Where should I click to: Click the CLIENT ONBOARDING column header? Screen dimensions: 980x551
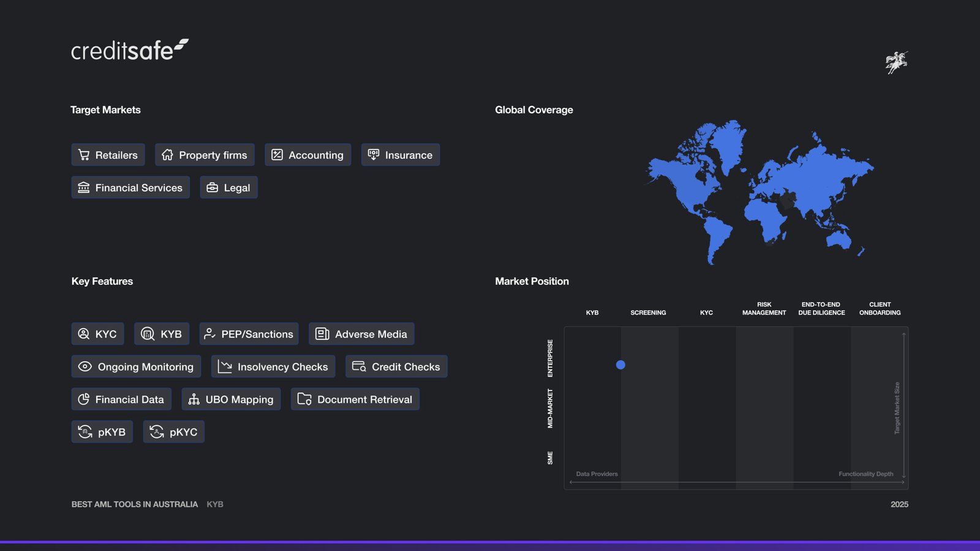880,309
